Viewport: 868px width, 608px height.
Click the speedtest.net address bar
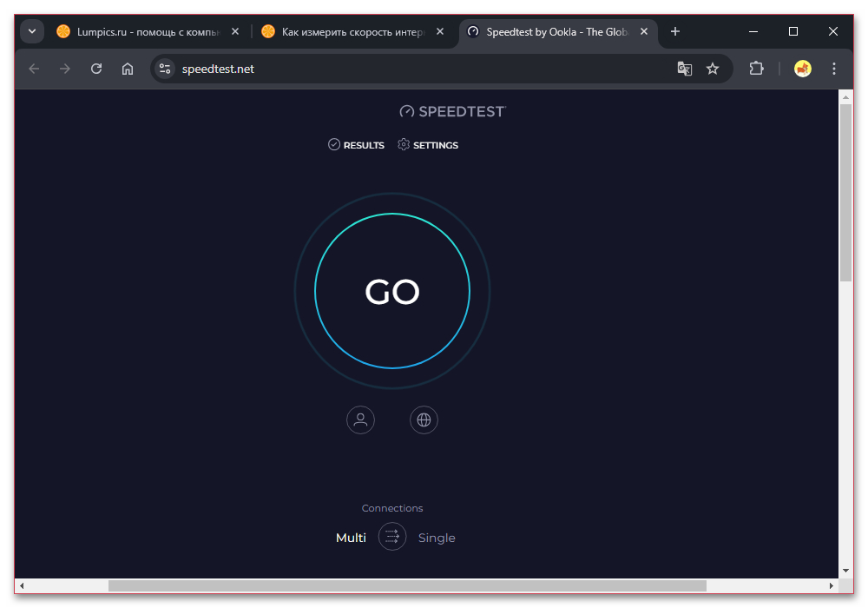click(x=421, y=69)
